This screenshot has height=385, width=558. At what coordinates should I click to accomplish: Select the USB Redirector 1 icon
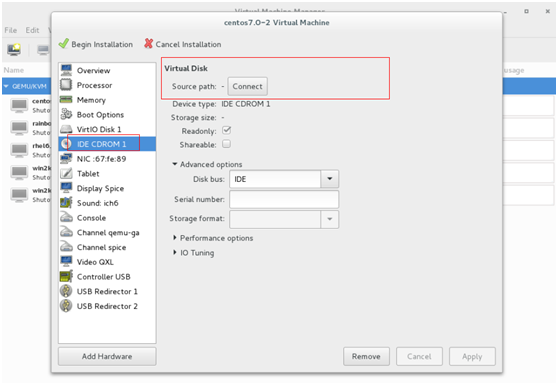tap(66, 291)
